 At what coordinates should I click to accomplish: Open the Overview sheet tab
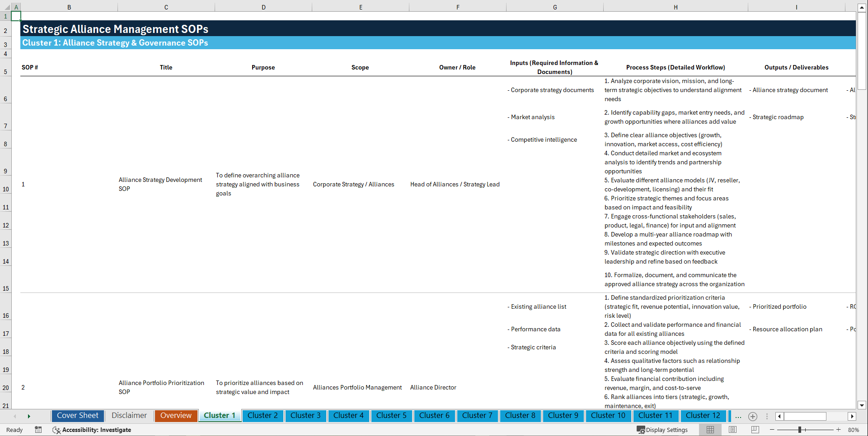[x=176, y=416]
